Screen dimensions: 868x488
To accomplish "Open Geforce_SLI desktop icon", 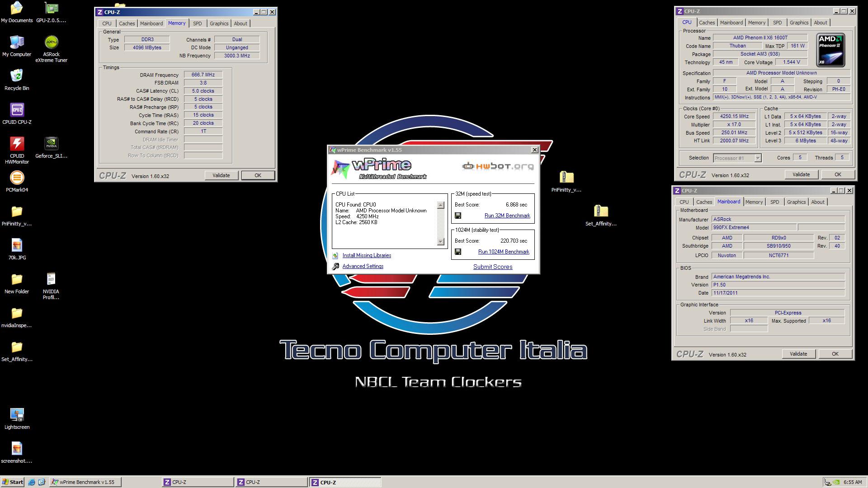I will coord(51,148).
